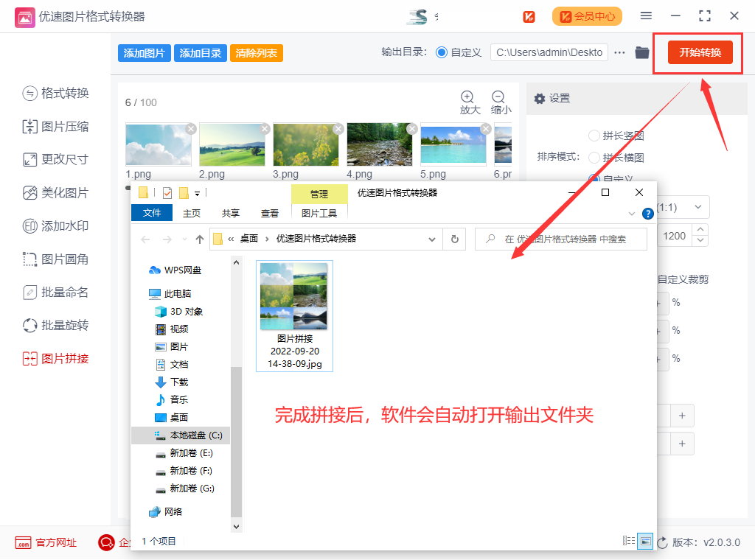Select the 自定义 output directory radio button
The width and height of the screenshot is (755, 560).
point(442,52)
